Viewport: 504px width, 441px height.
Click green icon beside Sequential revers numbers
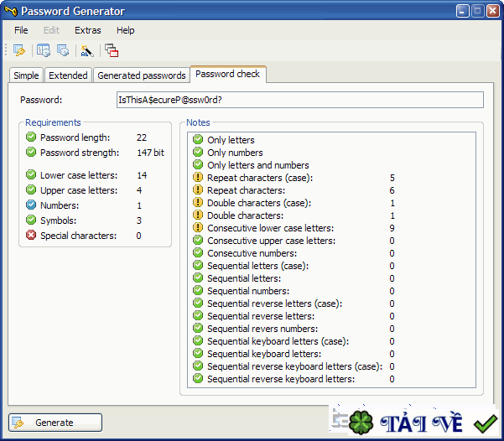(198, 328)
